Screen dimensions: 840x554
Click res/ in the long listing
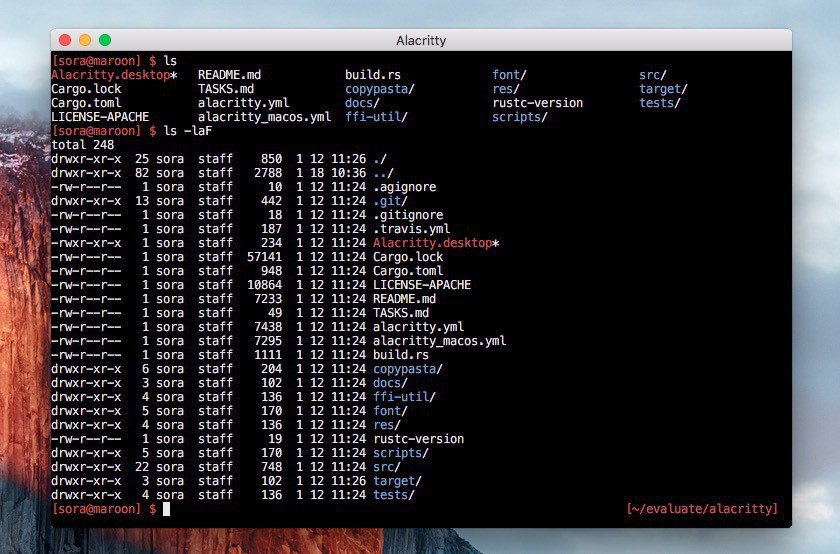pyautogui.click(x=387, y=424)
